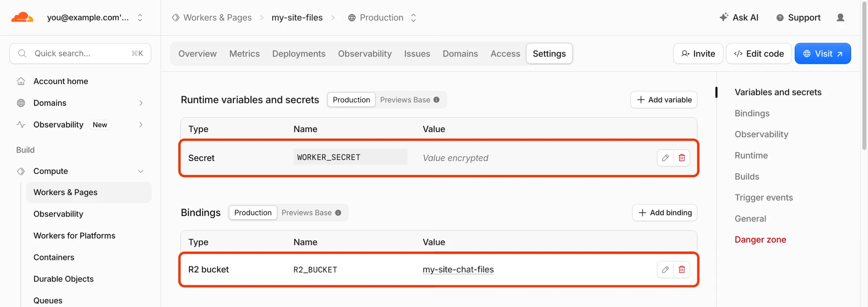868x307 pixels.
Task: Expand the Domains sidebar chevron
Action: pos(141,103)
